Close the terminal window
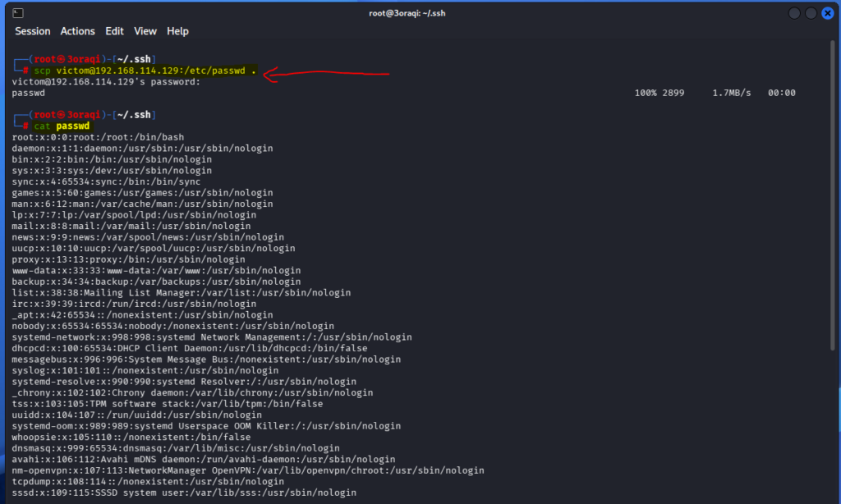The image size is (841, 504). tap(826, 13)
